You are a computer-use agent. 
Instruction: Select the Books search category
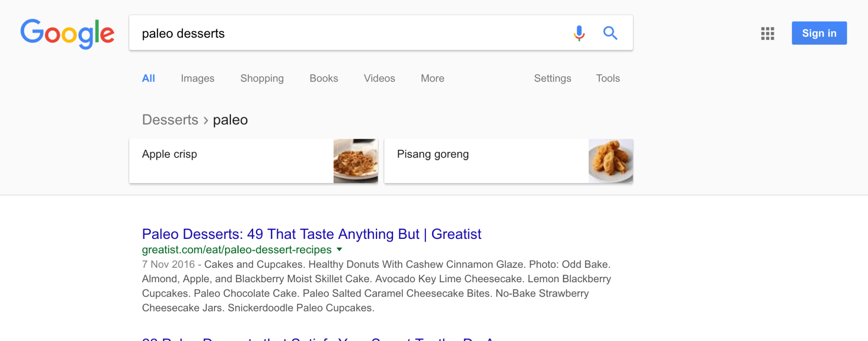(x=324, y=78)
